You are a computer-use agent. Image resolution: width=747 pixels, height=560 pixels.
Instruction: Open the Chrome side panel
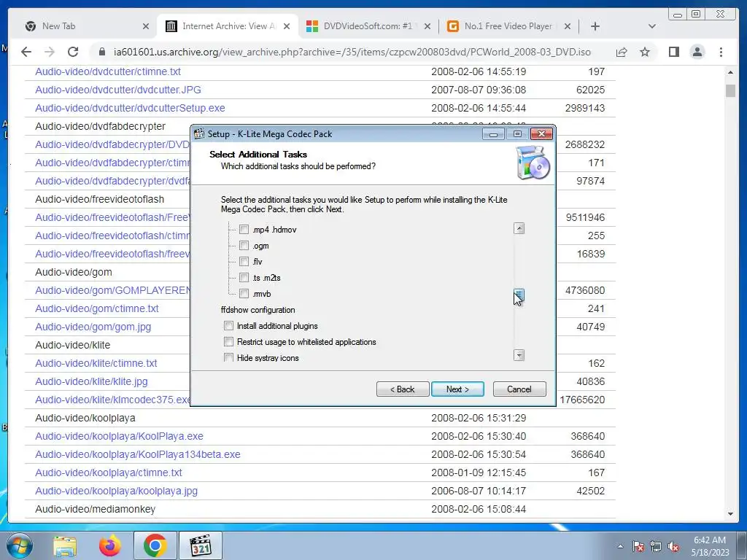pos(673,52)
